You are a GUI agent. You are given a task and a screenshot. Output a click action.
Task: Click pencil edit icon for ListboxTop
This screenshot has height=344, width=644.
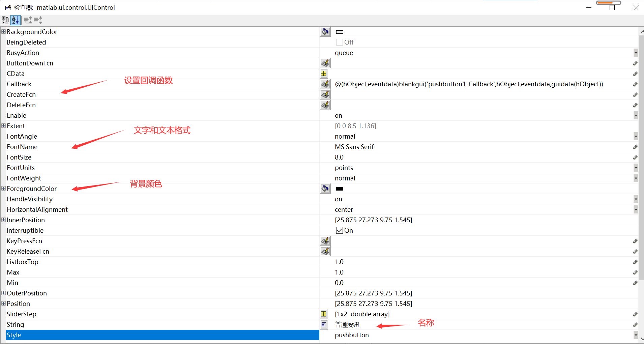(635, 262)
